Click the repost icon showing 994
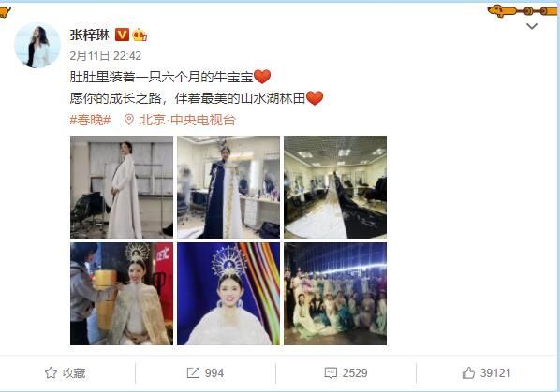This screenshot has width=560, height=392. pyautogui.click(x=193, y=372)
